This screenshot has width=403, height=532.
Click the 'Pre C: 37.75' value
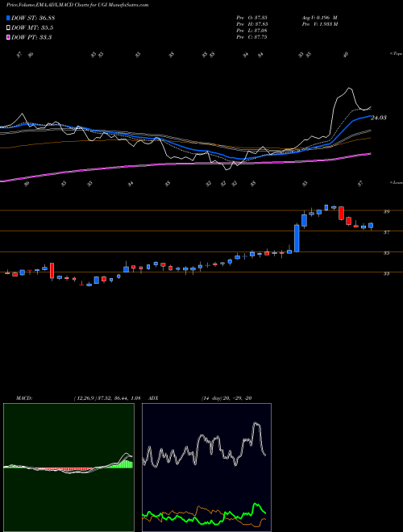252,37
